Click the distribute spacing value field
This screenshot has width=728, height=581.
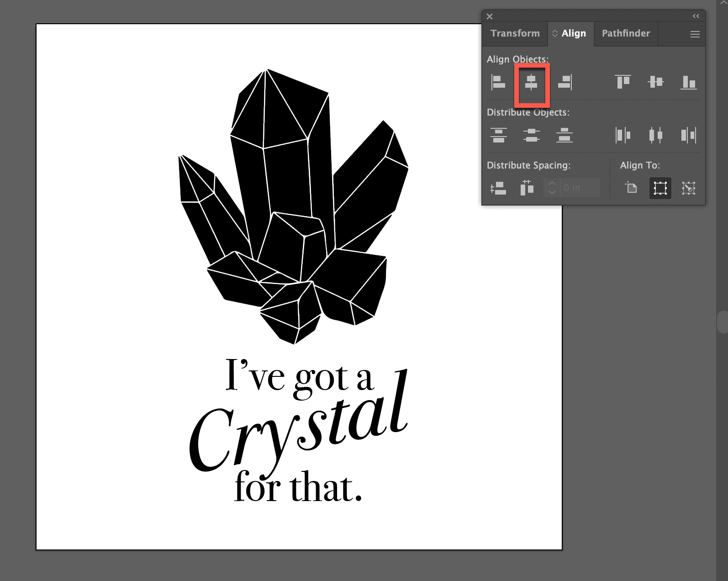click(x=579, y=188)
